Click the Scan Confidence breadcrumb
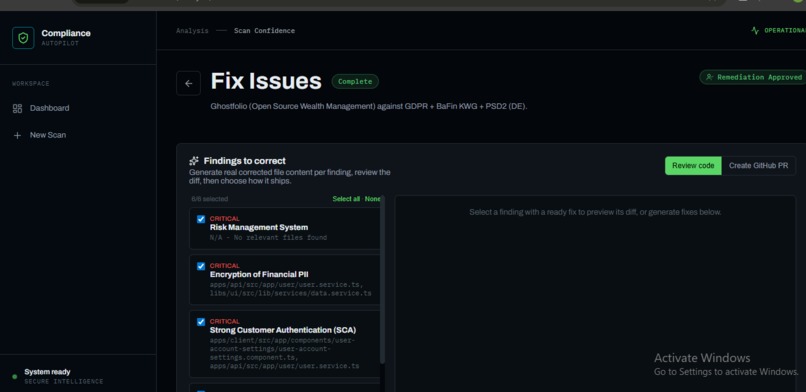This screenshot has width=806, height=392. [264, 31]
